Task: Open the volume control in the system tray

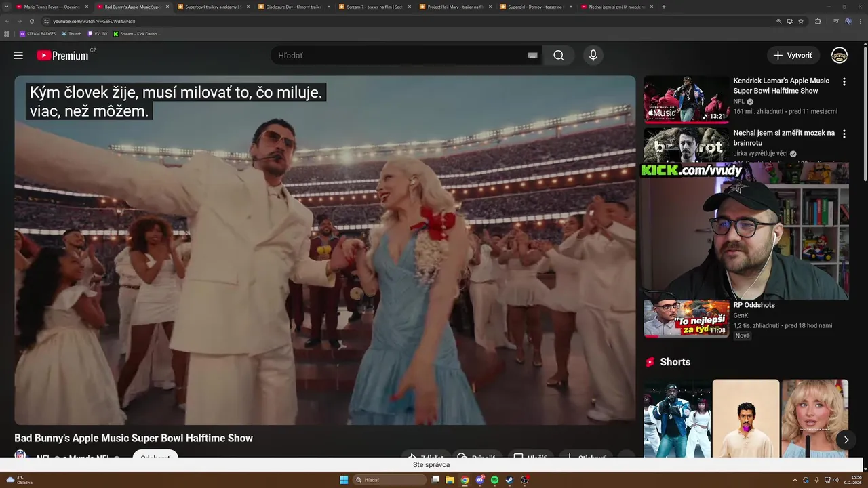Action: tap(835, 480)
